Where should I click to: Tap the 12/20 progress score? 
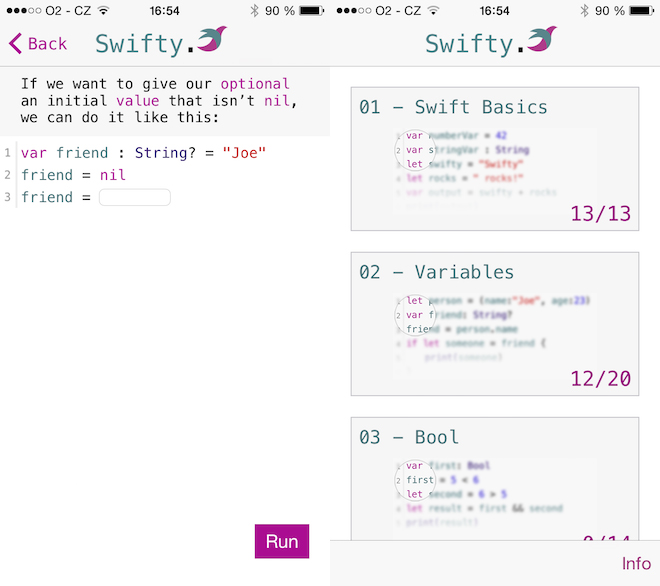tap(601, 379)
